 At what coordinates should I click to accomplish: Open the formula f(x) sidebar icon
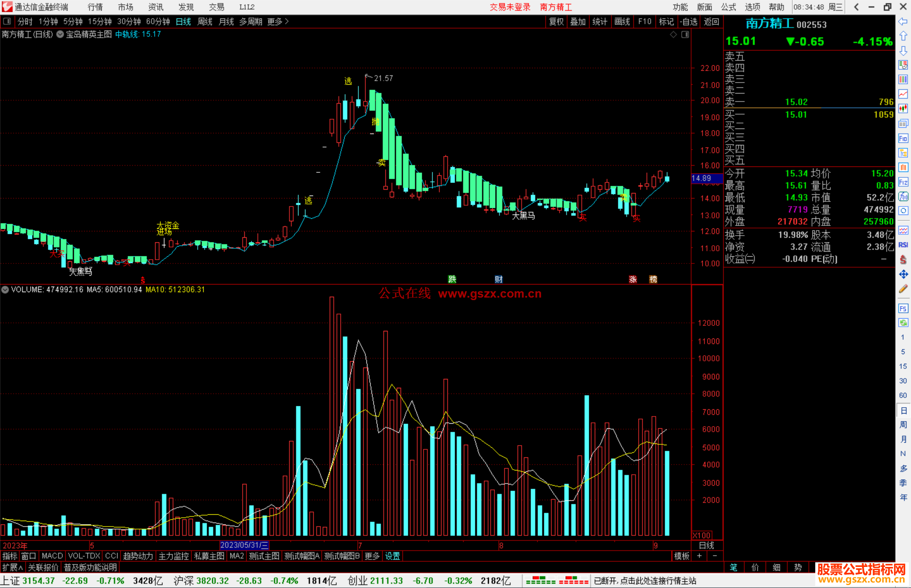[x=903, y=196]
